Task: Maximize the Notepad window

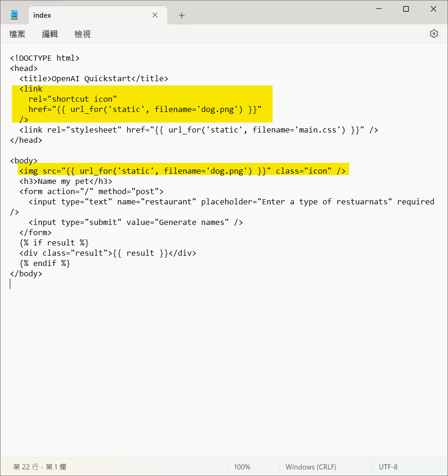Action: tap(406, 9)
